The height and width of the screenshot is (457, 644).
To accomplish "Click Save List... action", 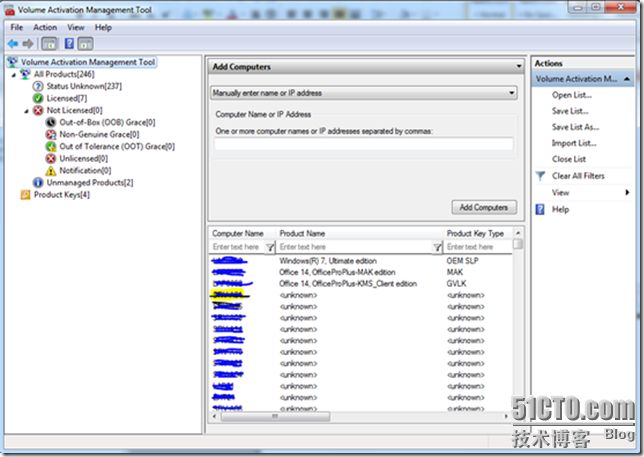I will click(x=570, y=111).
